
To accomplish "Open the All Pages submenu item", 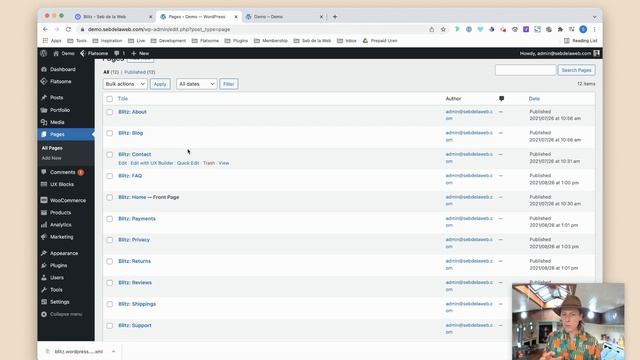I will click(x=52, y=148).
